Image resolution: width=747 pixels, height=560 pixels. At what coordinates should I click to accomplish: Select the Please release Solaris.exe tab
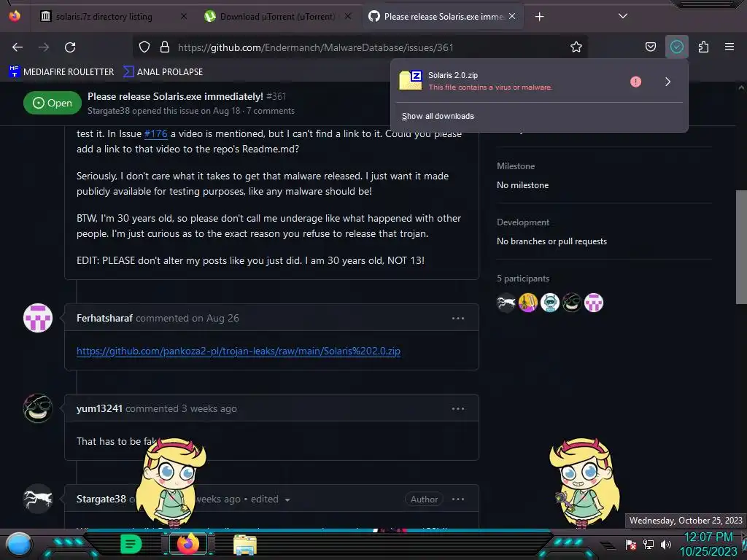coord(443,17)
